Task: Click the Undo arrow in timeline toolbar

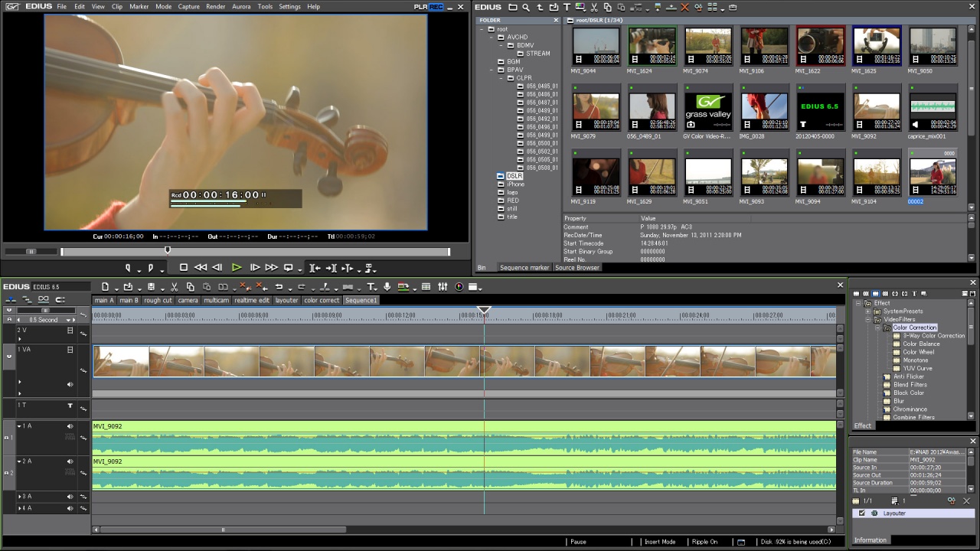Action: click(279, 287)
